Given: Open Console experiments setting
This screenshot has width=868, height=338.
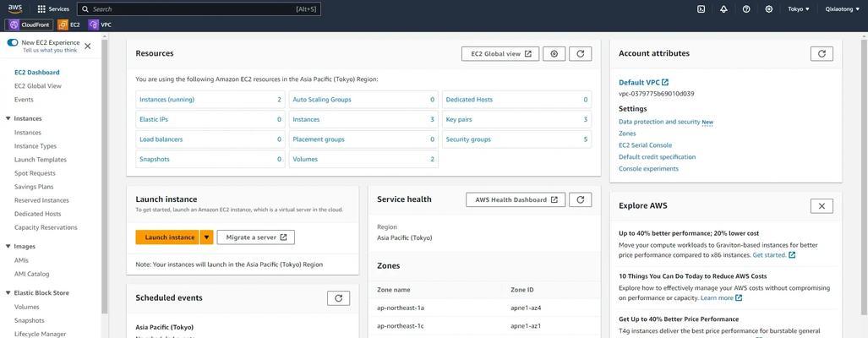Looking at the screenshot, I should click(649, 169).
